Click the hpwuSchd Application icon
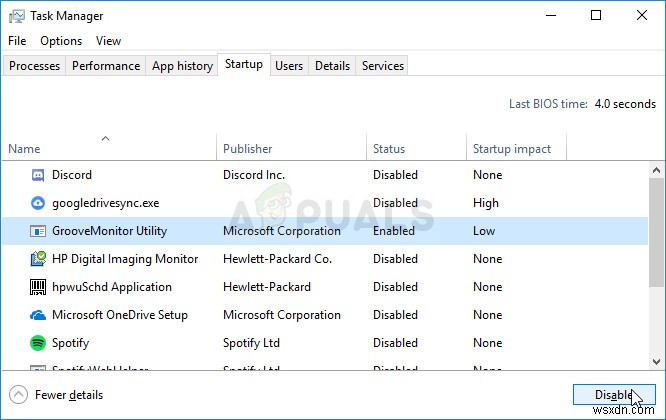The width and height of the screenshot is (666, 420). tap(38, 287)
